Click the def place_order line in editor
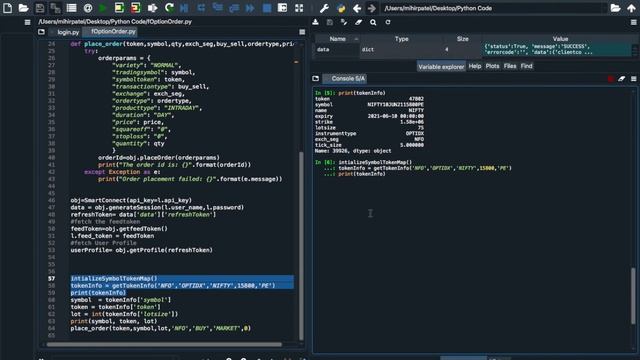The image size is (640, 360). (x=182, y=44)
